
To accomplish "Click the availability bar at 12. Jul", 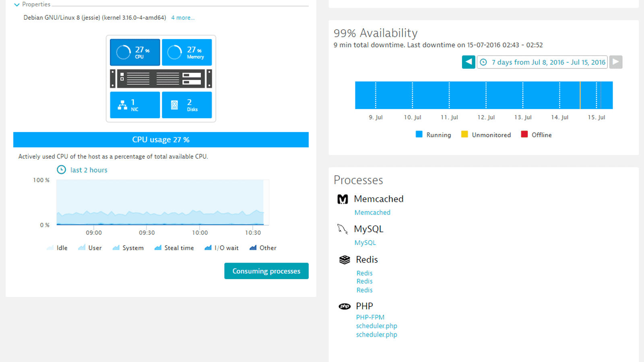I will pyautogui.click(x=486, y=95).
